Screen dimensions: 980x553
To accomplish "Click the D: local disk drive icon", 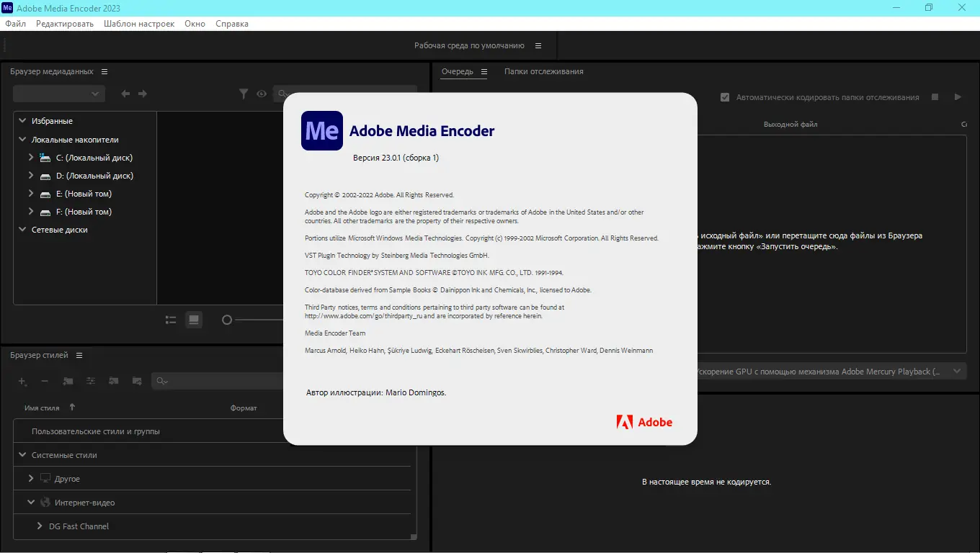I will tap(45, 176).
